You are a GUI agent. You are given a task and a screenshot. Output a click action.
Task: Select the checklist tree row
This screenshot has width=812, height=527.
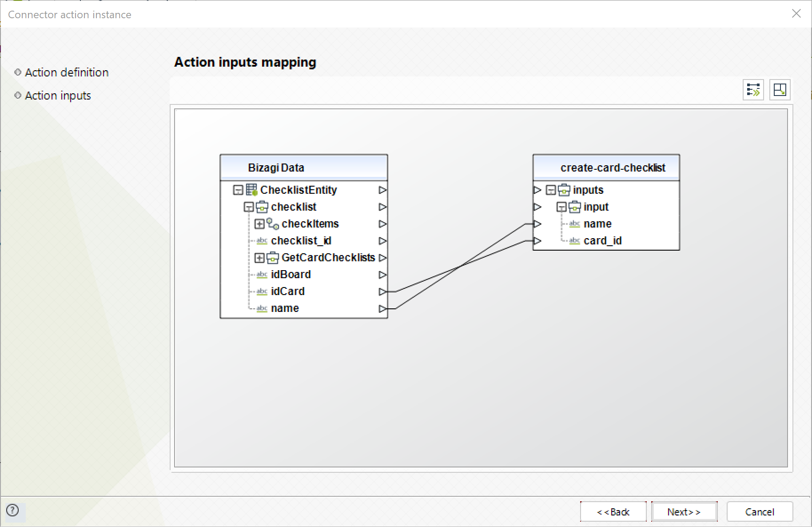[294, 207]
